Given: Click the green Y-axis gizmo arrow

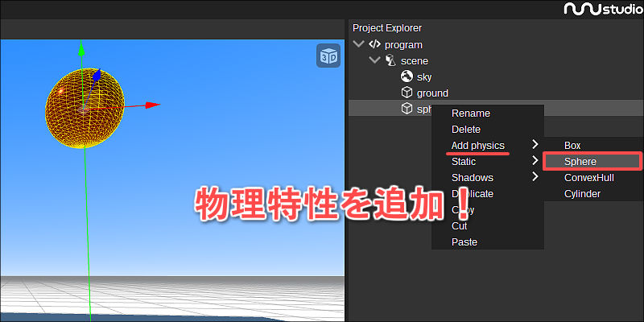Looking at the screenshot, I should coord(81,47).
